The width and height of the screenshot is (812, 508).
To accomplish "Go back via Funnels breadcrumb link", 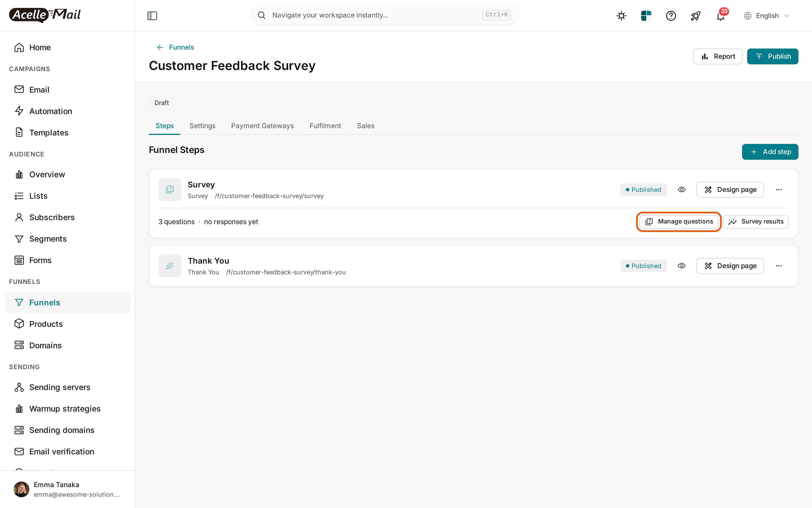I will tap(175, 47).
